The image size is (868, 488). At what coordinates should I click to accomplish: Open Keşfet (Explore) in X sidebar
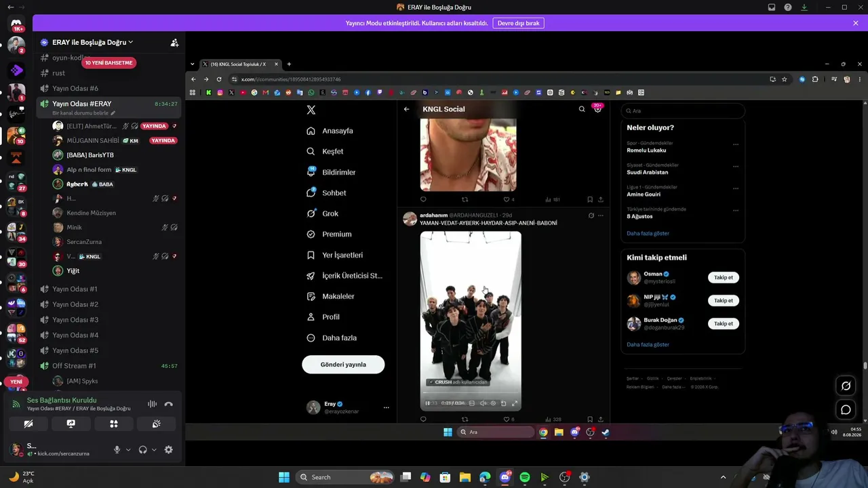pyautogui.click(x=325, y=152)
